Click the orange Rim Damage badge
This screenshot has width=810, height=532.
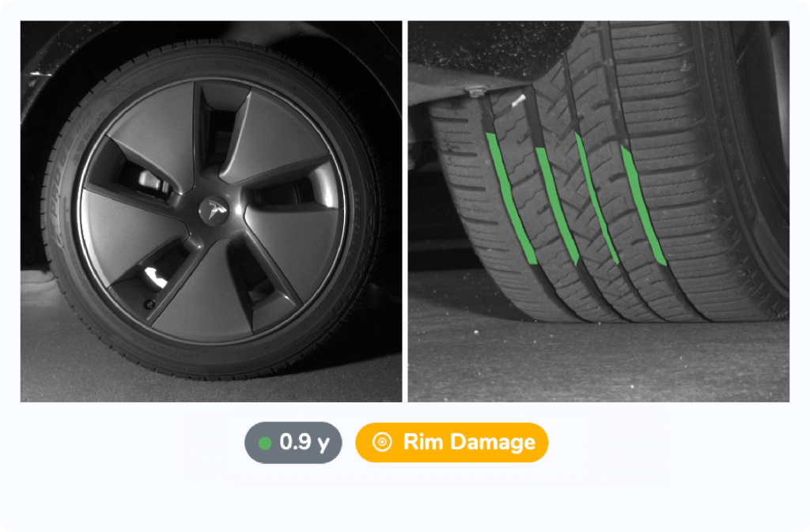(x=452, y=442)
